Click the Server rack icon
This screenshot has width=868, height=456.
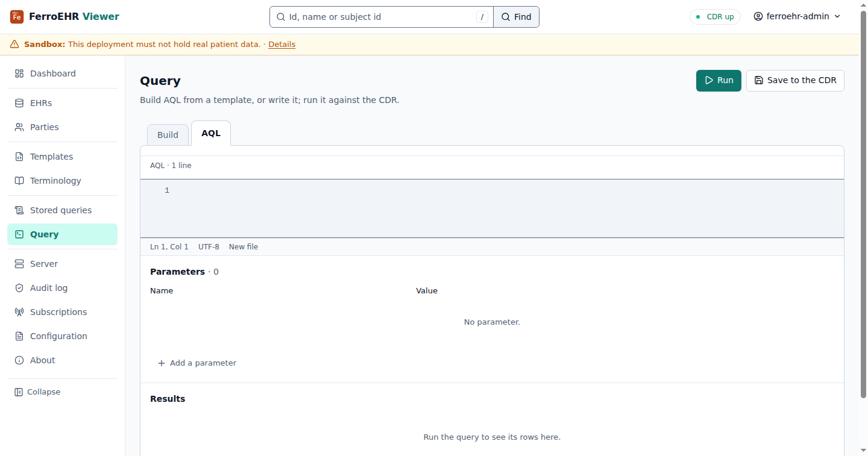(19, 264)
